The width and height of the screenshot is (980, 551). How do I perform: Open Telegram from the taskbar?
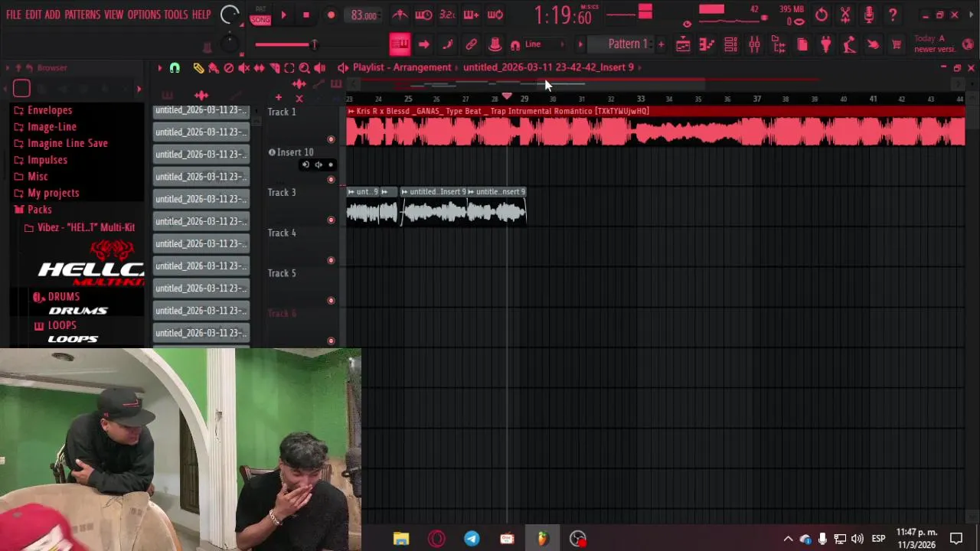pyautogui.click(x=472, y=539)
